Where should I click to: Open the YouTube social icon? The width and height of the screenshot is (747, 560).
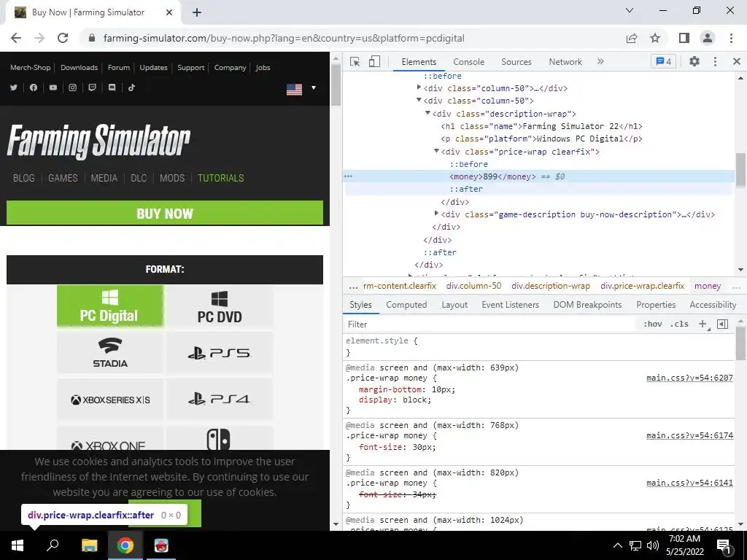(53, 87)
